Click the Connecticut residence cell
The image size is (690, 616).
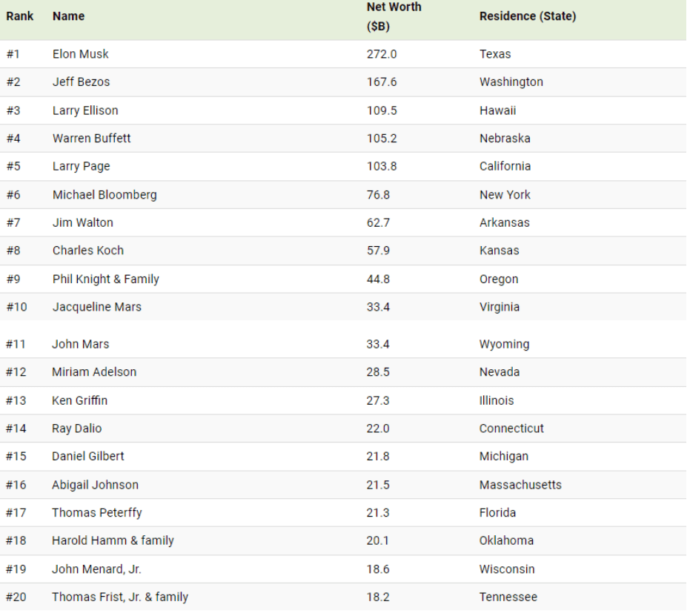pos(511,428)
